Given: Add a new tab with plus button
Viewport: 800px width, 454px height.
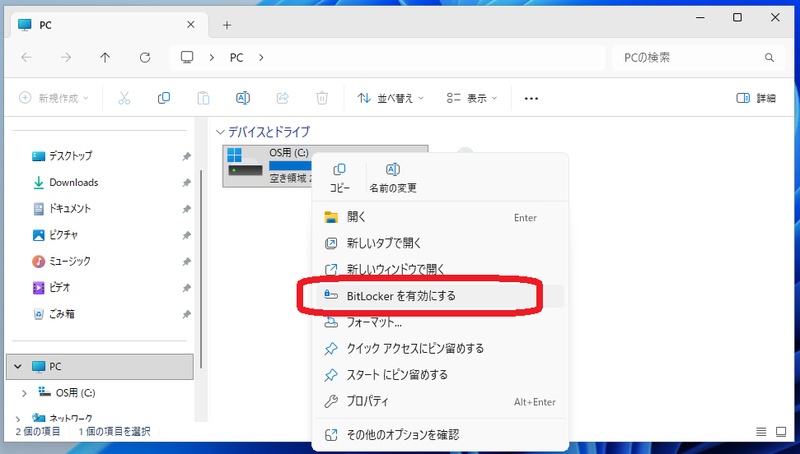Looking at the screenshot, I should (227, 25).
